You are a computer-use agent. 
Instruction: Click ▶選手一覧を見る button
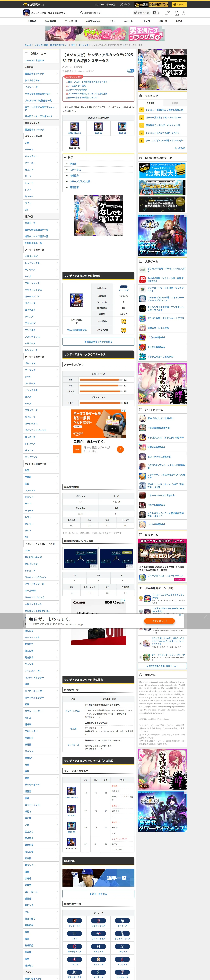[98, 894]
